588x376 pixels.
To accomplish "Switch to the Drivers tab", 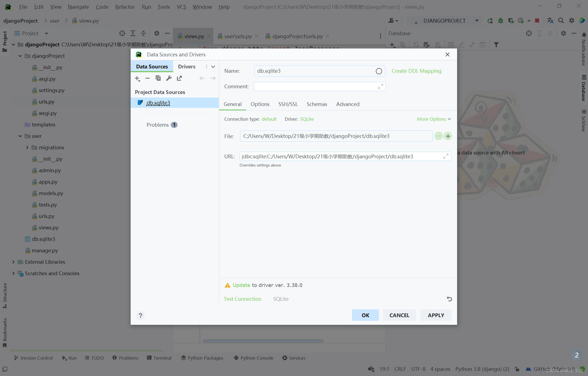I will click(186, 66).
